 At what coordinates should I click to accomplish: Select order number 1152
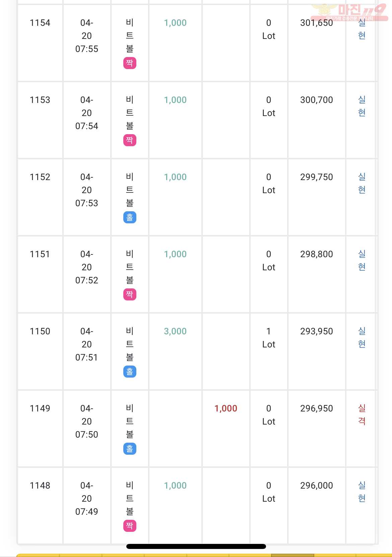pyautogui.click(x=40, y=177)
